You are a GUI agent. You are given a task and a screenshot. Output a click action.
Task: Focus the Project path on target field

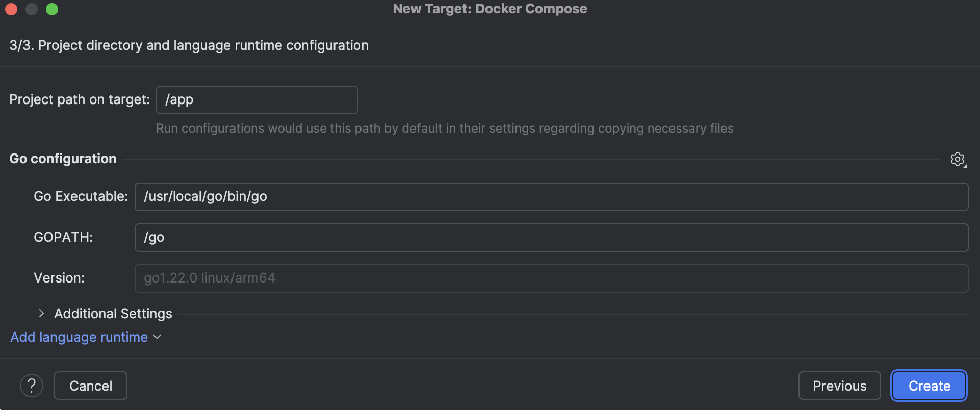[256, 100]
